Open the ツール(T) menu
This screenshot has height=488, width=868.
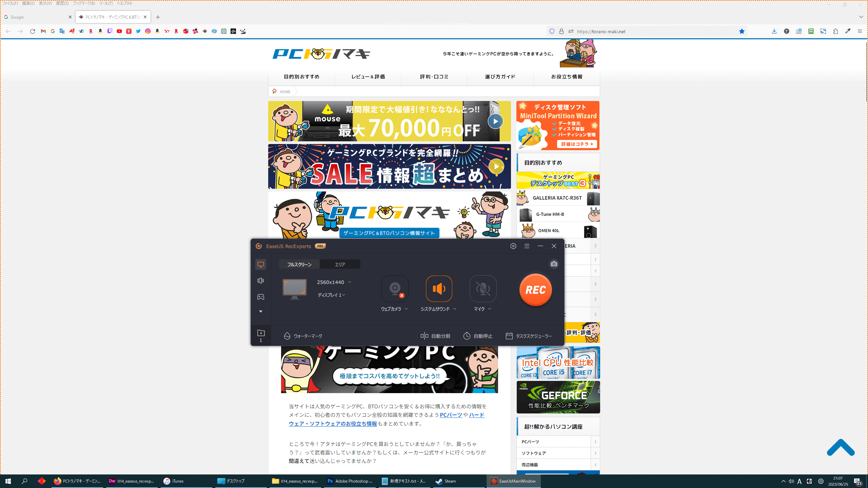106,3
